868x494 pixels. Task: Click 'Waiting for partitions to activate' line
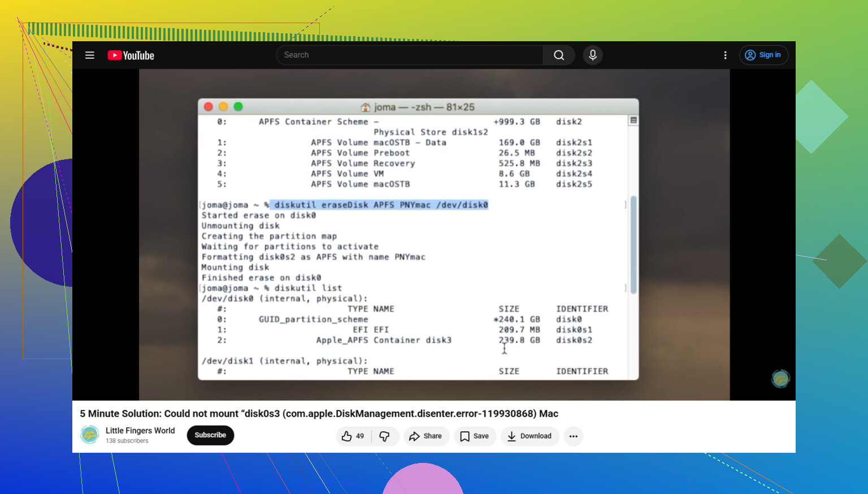(x=290, y=247)
